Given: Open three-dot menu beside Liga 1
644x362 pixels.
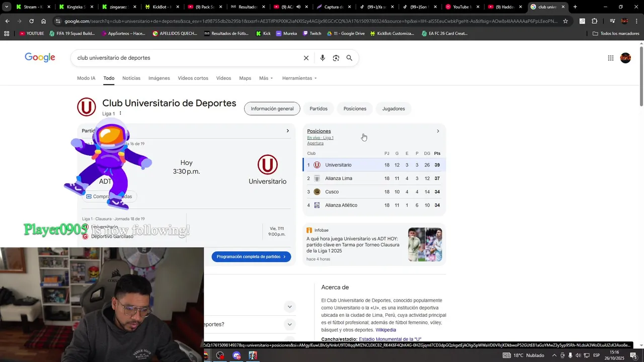Looking at the screenshot, I should [x=120, y=113].
